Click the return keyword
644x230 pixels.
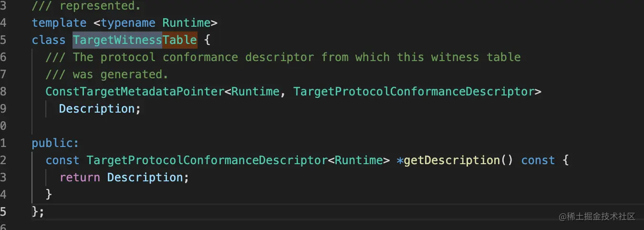coord(80,177)
